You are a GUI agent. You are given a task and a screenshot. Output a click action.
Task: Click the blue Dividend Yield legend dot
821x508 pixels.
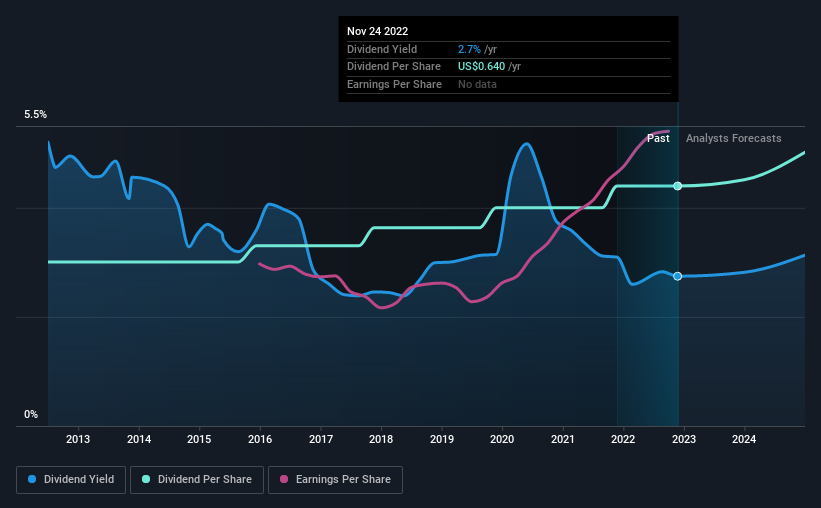click(32, 479)
